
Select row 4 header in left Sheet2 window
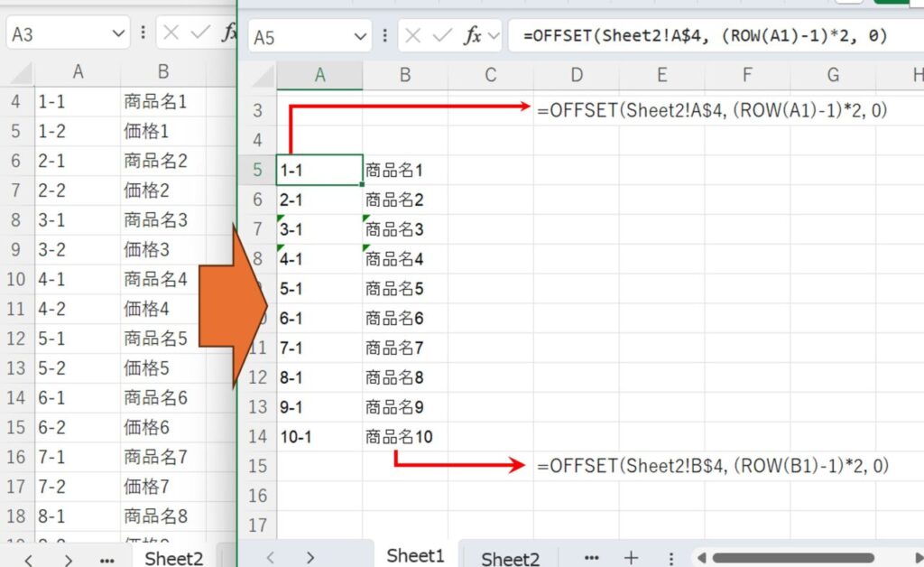pyautogui.click(x=16, y=101)
